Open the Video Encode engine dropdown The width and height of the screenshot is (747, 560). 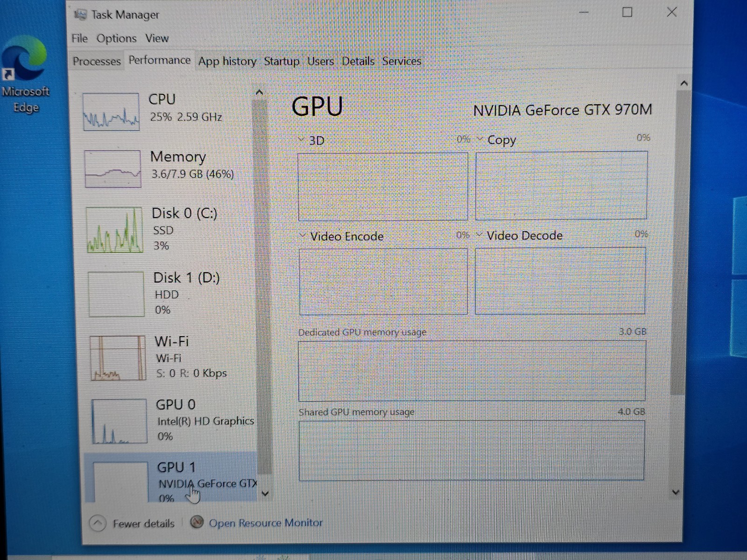point(303,235)
